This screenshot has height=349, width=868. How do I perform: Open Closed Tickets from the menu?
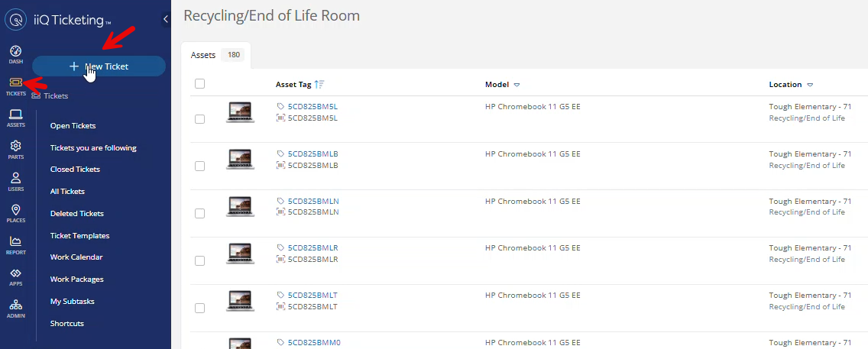[x=75, y=170]
